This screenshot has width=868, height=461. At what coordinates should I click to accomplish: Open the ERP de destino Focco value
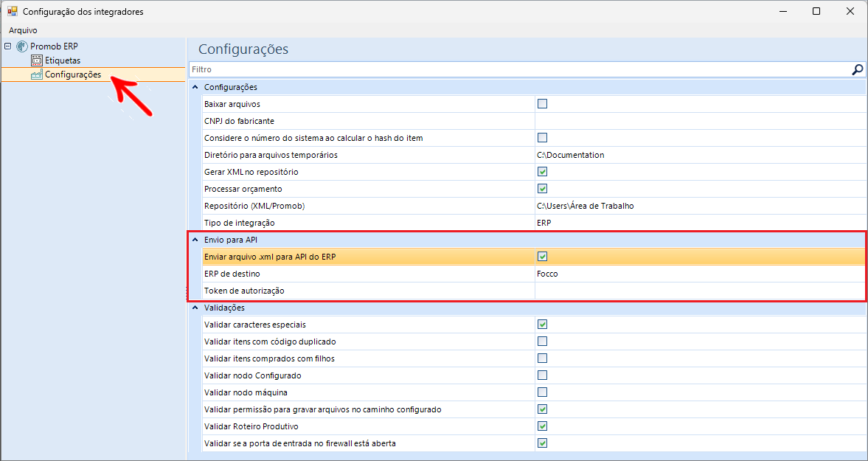click(547, 274)
